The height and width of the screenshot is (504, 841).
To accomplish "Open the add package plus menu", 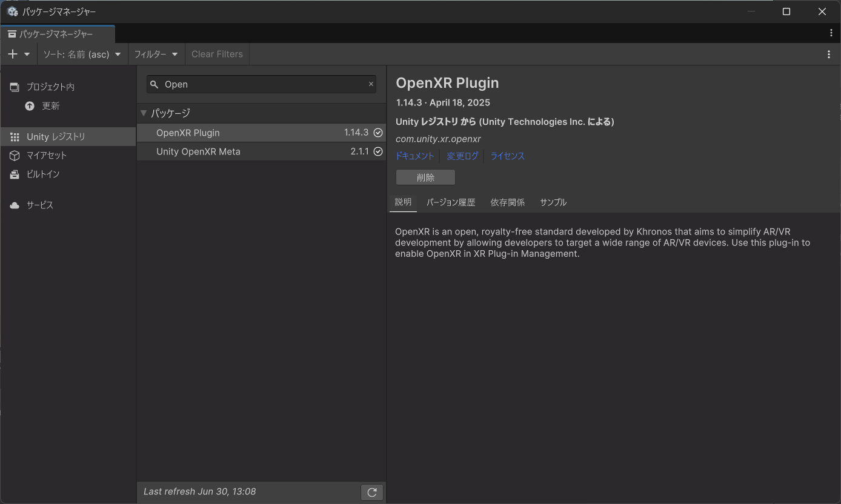I will pos(19,54).
